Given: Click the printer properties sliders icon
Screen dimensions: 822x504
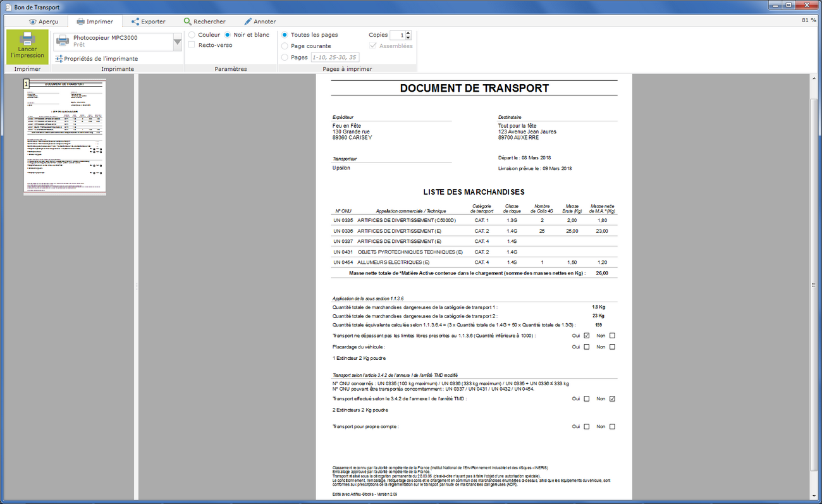Looking at the screenshot, I should pyautogui.click(x=59, y=59).
